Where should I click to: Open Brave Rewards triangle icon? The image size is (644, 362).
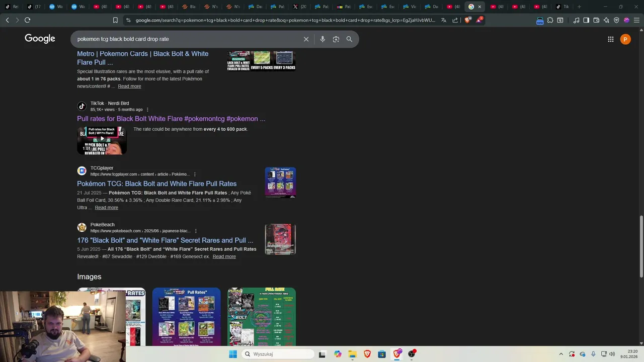coord(479,20)
